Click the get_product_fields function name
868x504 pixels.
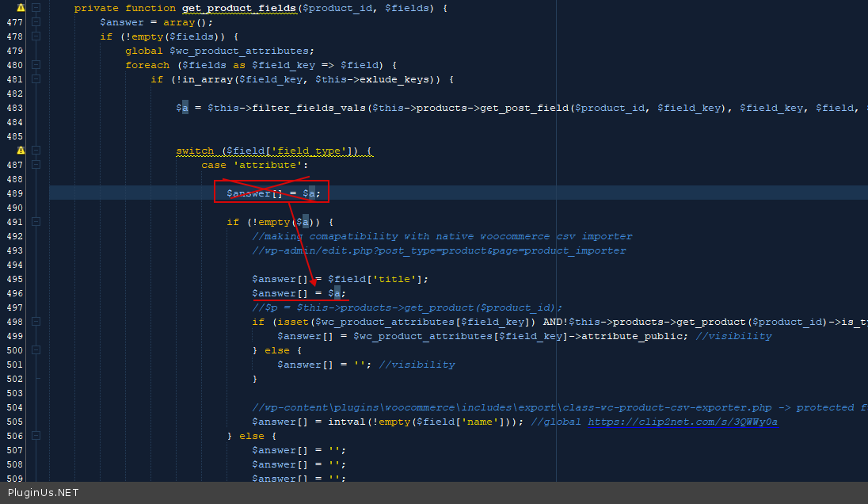click(240, 8)
